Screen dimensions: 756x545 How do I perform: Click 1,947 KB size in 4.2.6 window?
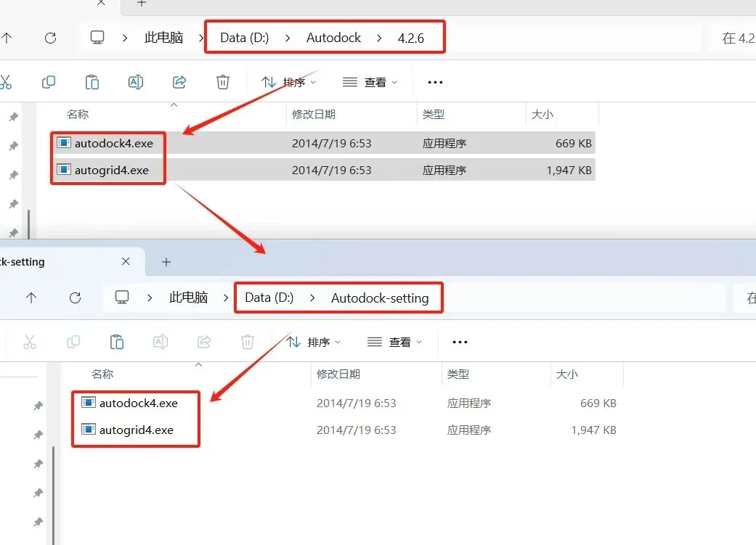click(x=569, y=170)
